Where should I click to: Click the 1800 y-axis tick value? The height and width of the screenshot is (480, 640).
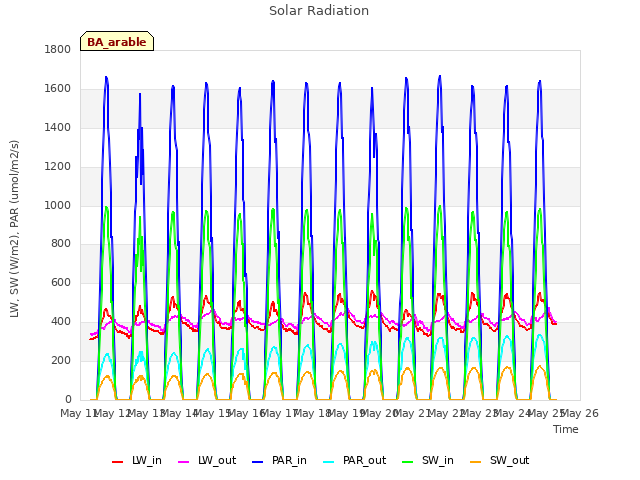[x=58, y=49]
